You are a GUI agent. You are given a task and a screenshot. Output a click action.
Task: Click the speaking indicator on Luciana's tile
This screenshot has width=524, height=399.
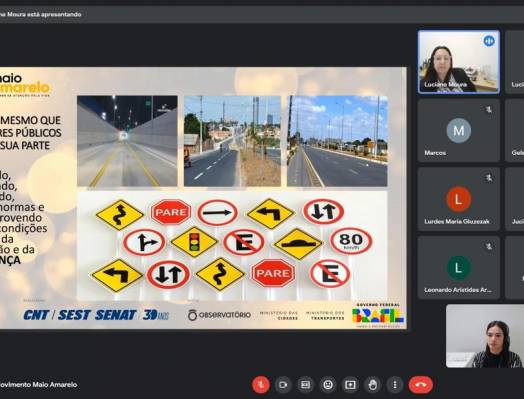click(x=489, y=41)
